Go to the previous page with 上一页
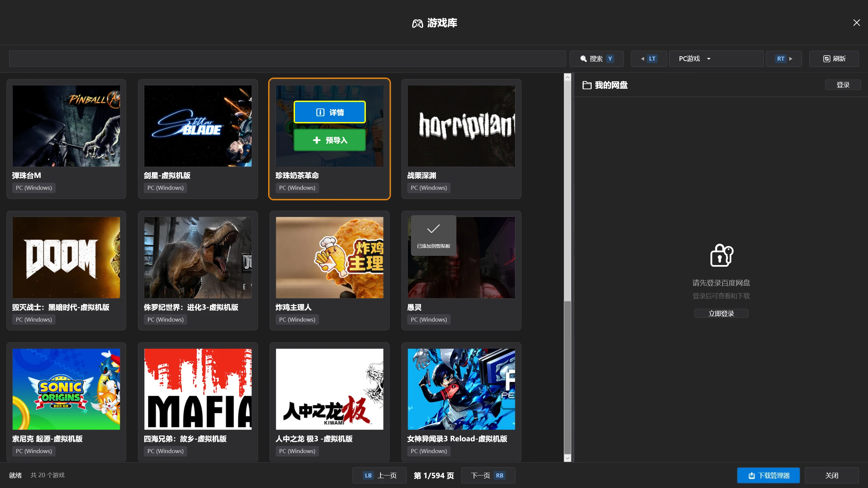 pos(379,475)
